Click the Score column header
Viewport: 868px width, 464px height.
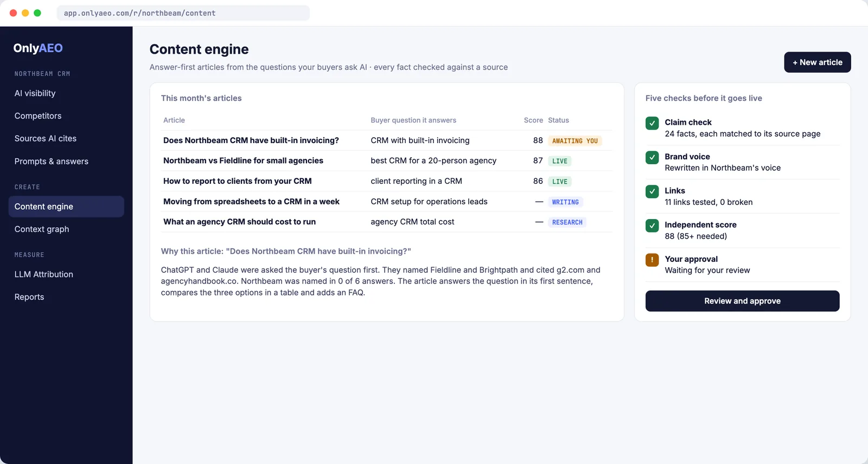[533, 120]
